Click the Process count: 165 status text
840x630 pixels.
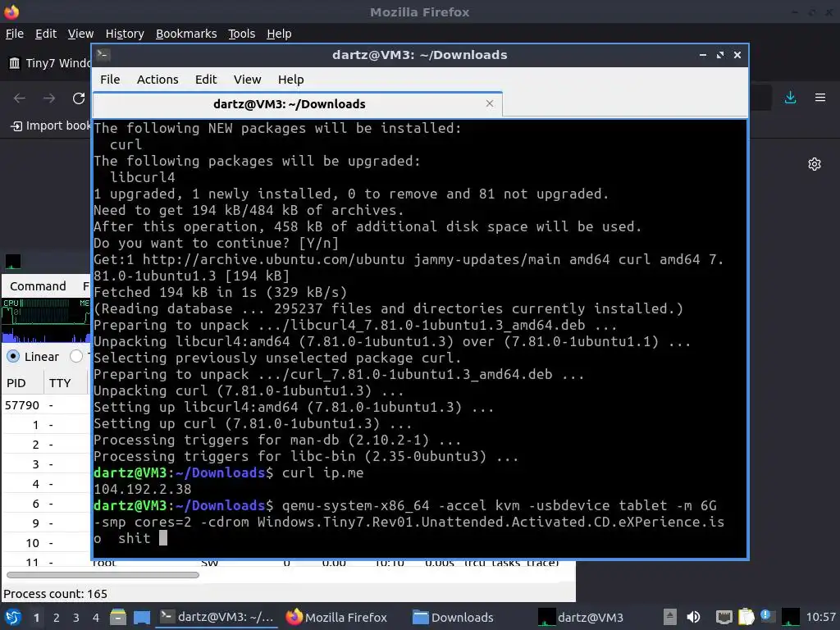point(55,594)
